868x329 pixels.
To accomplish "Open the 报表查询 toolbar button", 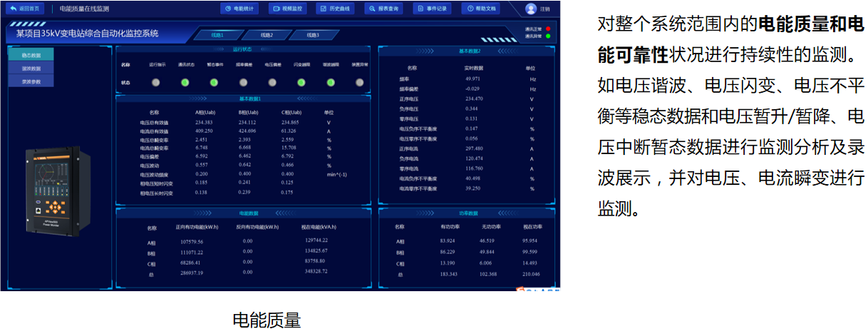I will pos(384,9).
